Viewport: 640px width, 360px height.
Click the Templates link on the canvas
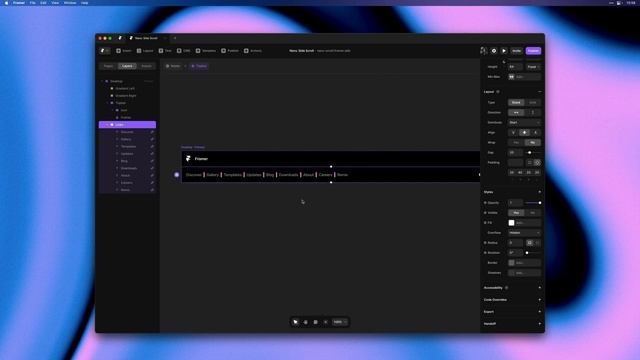pyautogui.click(x=233, y=175)
